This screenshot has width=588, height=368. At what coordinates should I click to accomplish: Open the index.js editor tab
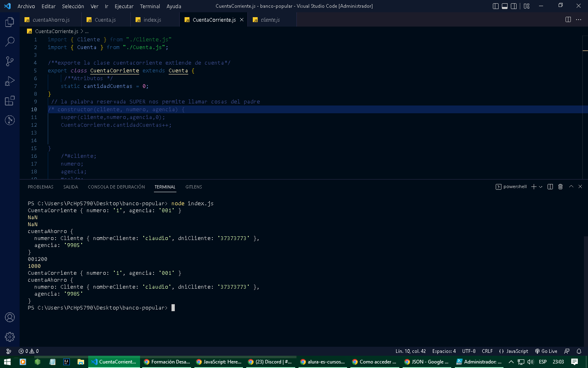tap(155, 20)
